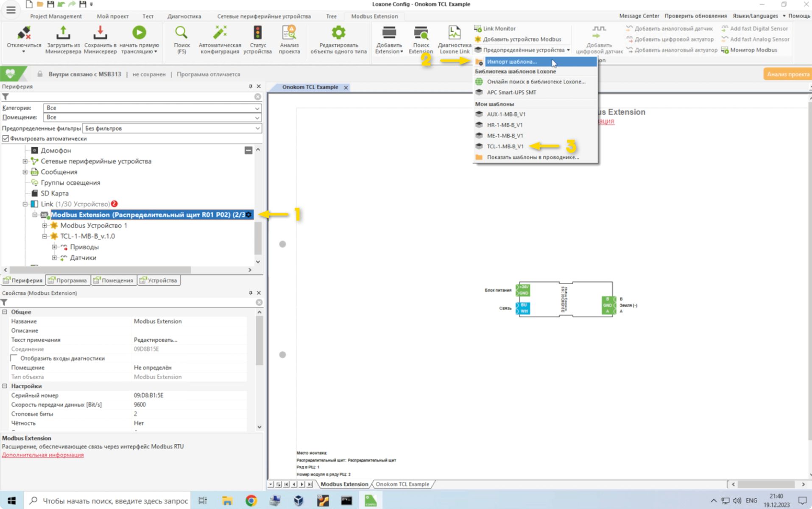The height and width of the screenshot is (509, 812).
Task: Collapse the TCL-1-MB-B_v.1.0 tree node
Action: click(45, 236)
